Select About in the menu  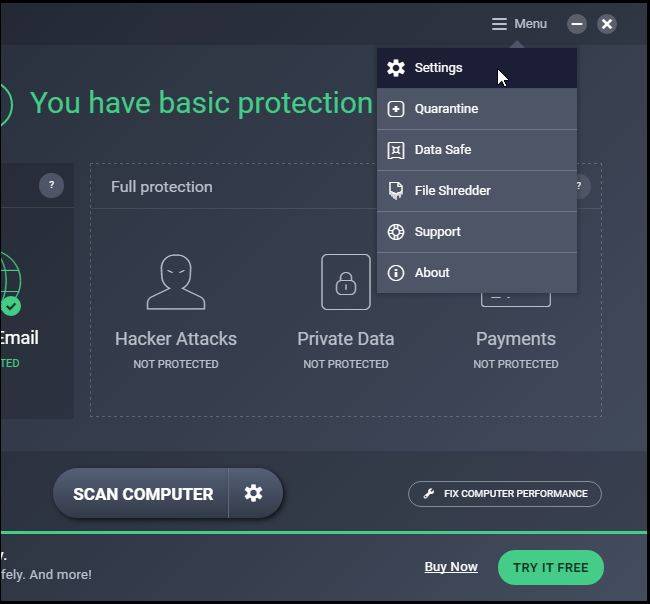pyautogui.click(x=477, y=273)
